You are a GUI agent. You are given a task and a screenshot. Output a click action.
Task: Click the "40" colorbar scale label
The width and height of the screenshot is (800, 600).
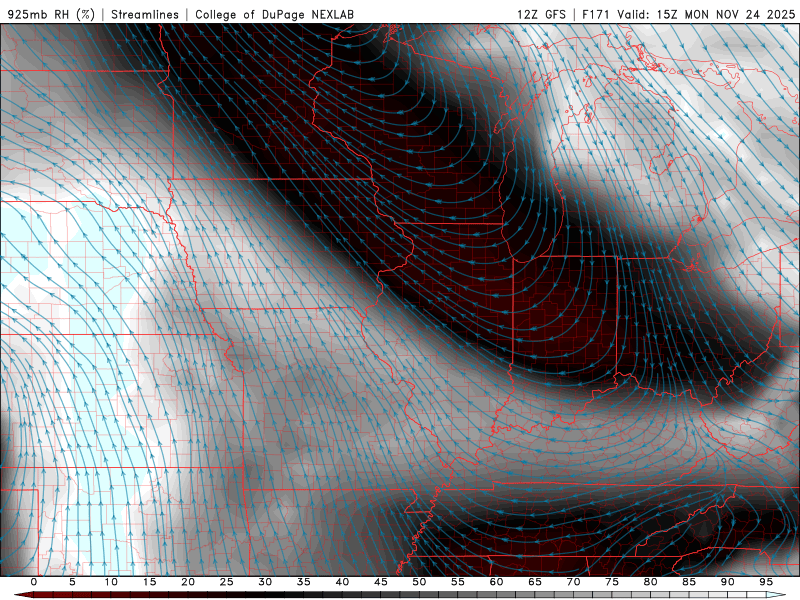coord(342,582)
